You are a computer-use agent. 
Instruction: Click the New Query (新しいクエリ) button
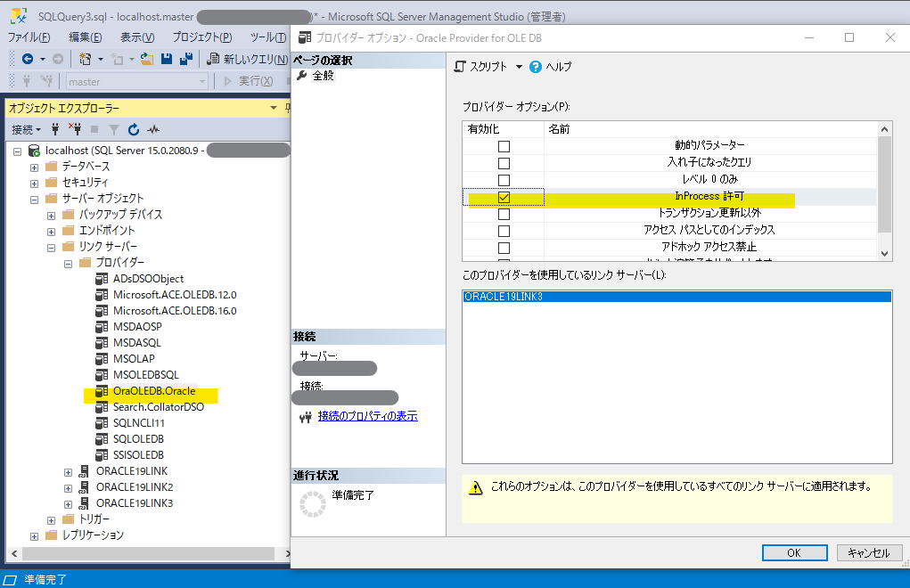(x=247, y=59)
